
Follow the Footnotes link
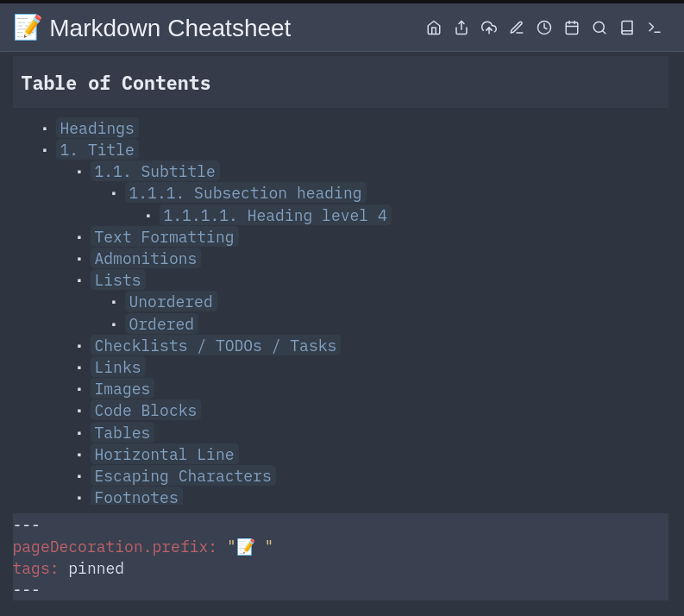pos(136,498)
